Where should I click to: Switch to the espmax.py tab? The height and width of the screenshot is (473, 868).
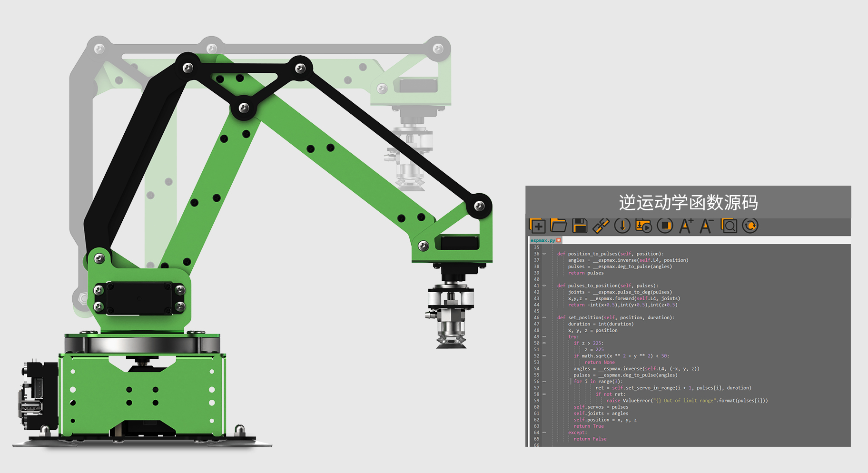click(x=543, y=240)
